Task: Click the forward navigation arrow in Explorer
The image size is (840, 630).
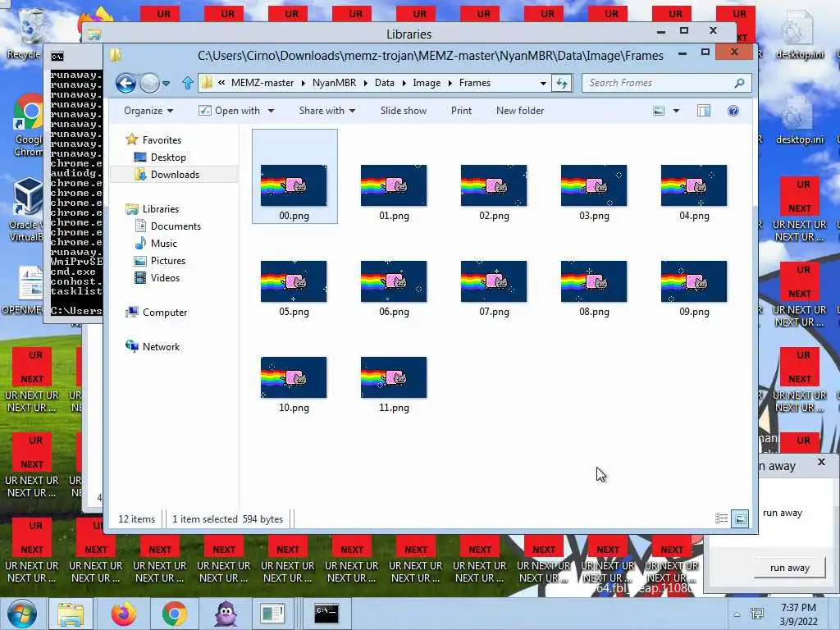Action: point(149,83)
